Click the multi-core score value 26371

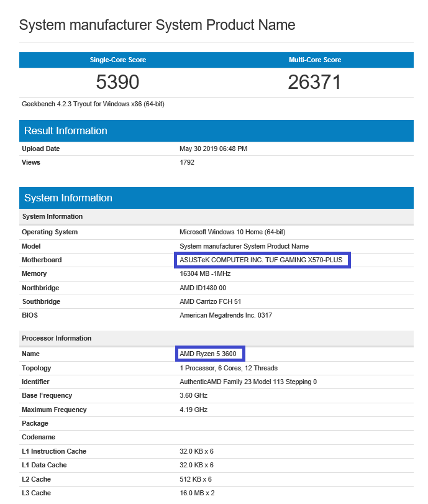tap(314, 82)
